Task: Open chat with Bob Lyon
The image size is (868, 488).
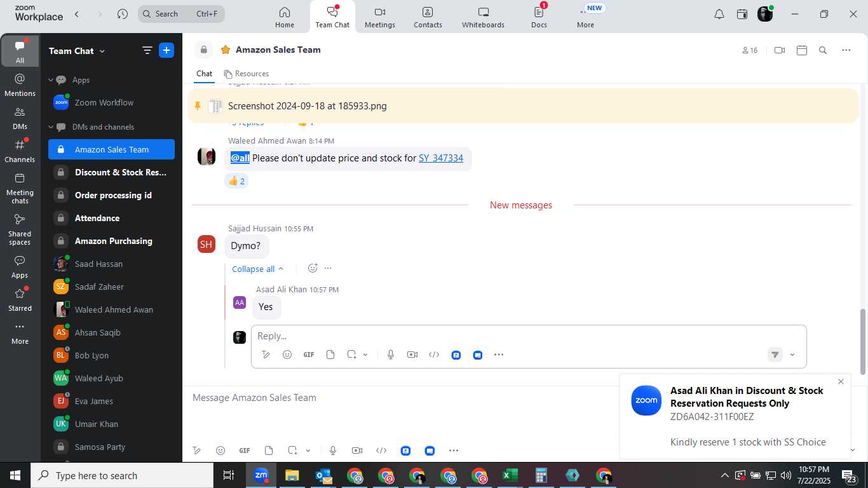Action: click(x=111, y=355)
